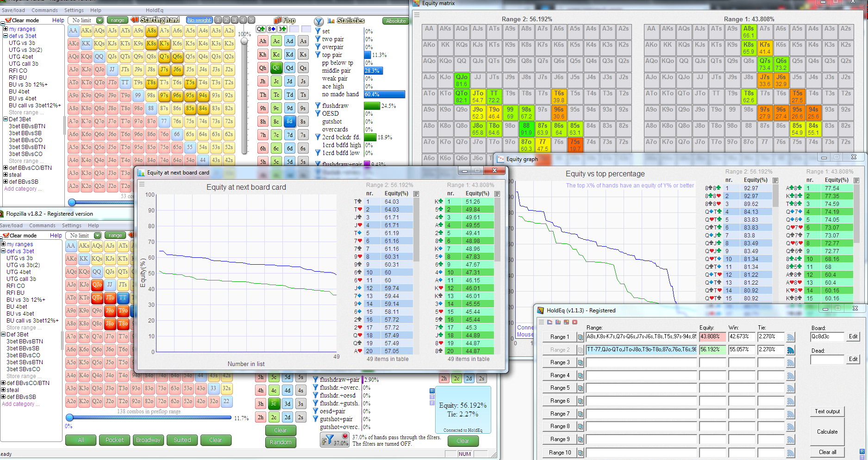Open the HoldEq menu in top Flopzilla window
This screenshot has height=460, width=868.
(155, 10)
